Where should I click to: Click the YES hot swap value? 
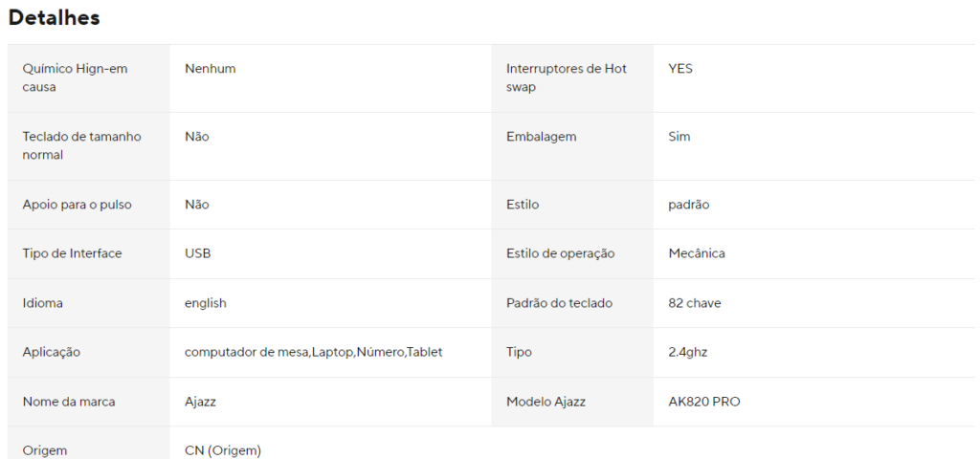pos(680,69)
